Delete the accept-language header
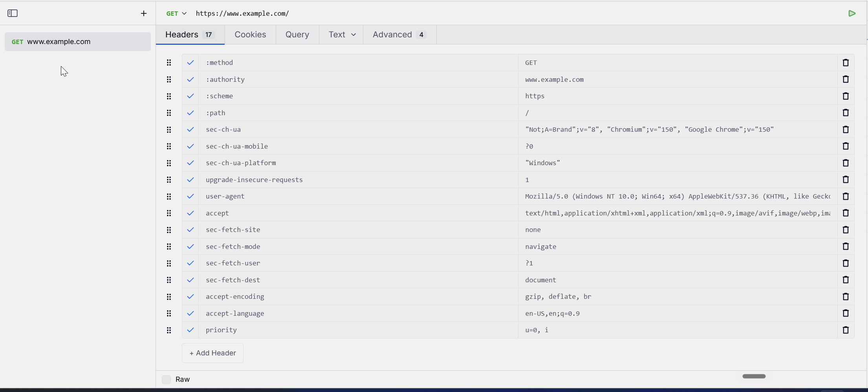The height and width of the screenshot is (392, 868). tap(846, 313)
